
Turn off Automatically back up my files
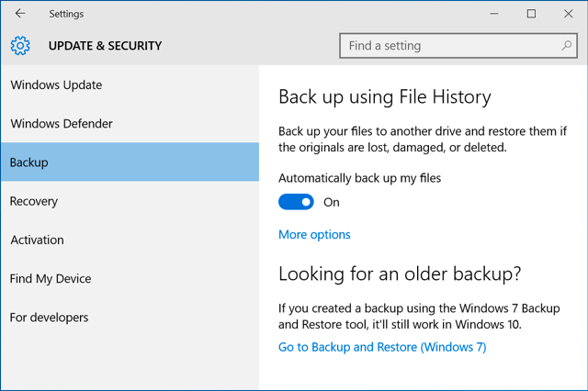(x=296, y=202)
